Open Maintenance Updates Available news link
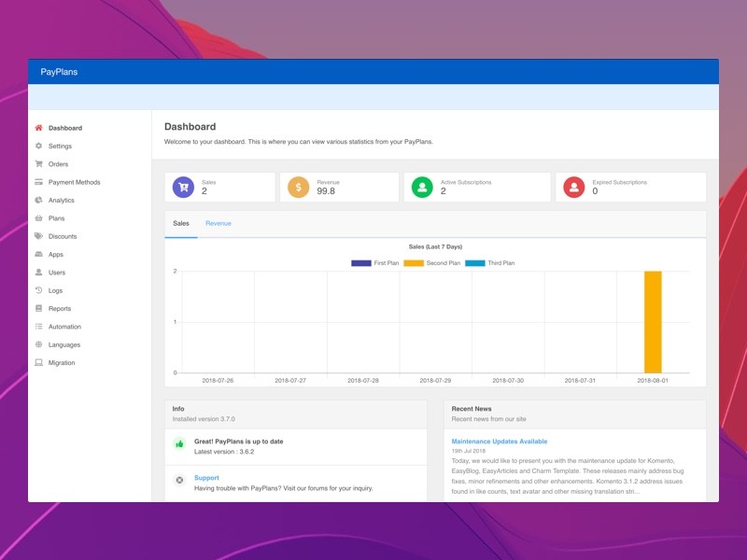Screen dimensions: 747x560 click(x=499, y=441)
